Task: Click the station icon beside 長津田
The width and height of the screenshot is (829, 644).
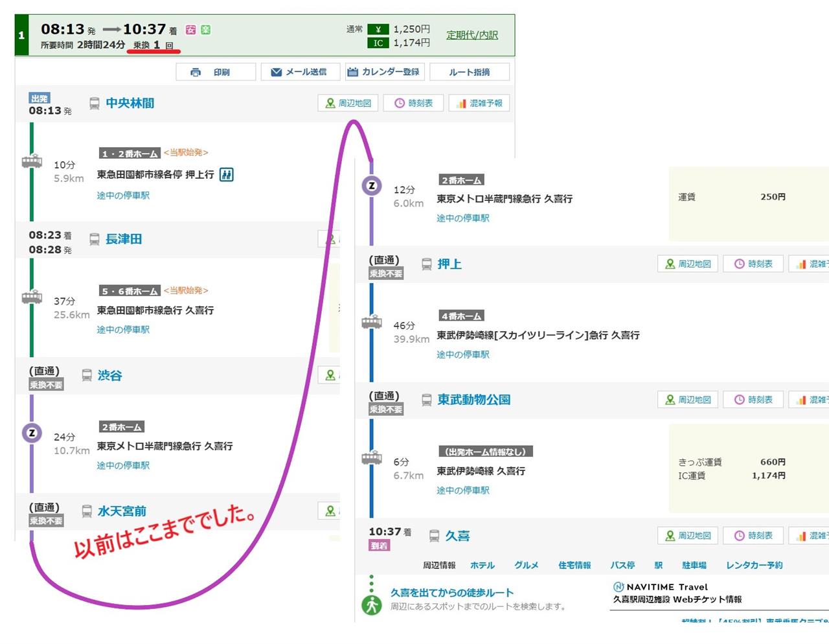Action: coord(94,239)
